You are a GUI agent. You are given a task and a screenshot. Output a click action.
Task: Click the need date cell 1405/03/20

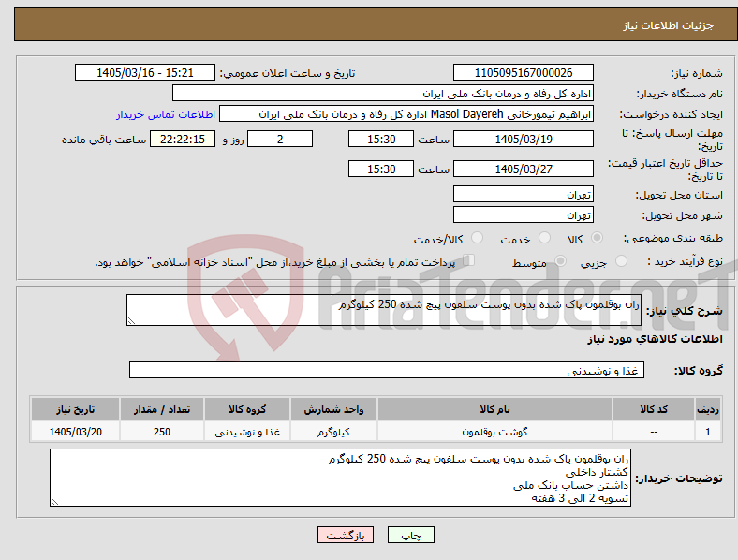(75, 432)
